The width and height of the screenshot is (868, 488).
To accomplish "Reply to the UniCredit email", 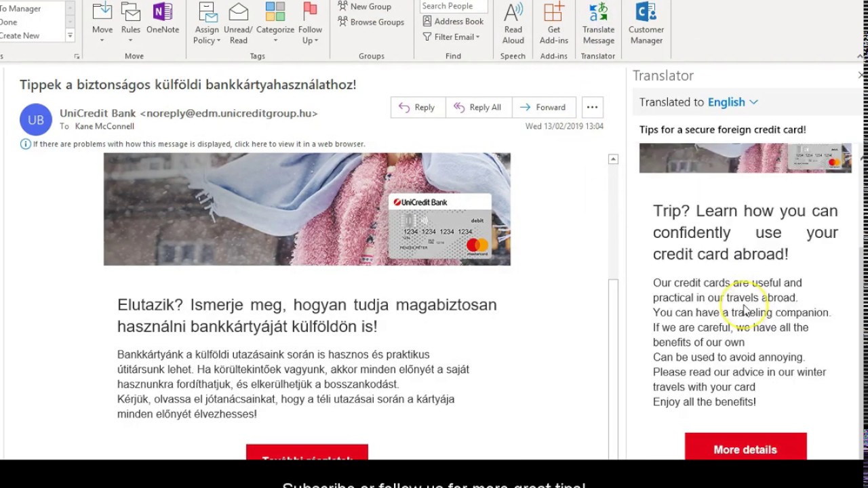I will pos(418,107).
